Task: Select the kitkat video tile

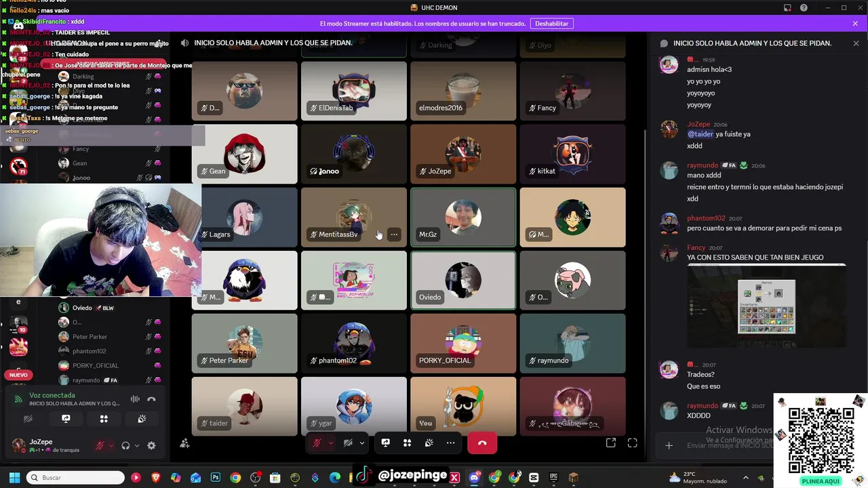Action: (573, 154)
